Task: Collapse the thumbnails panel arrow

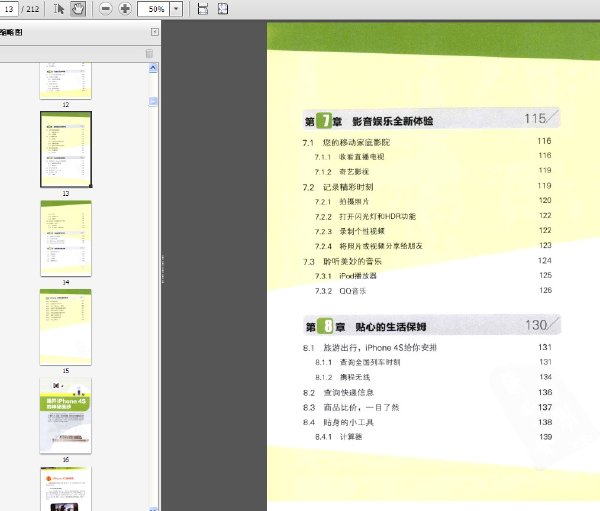Action: point(155,32)
